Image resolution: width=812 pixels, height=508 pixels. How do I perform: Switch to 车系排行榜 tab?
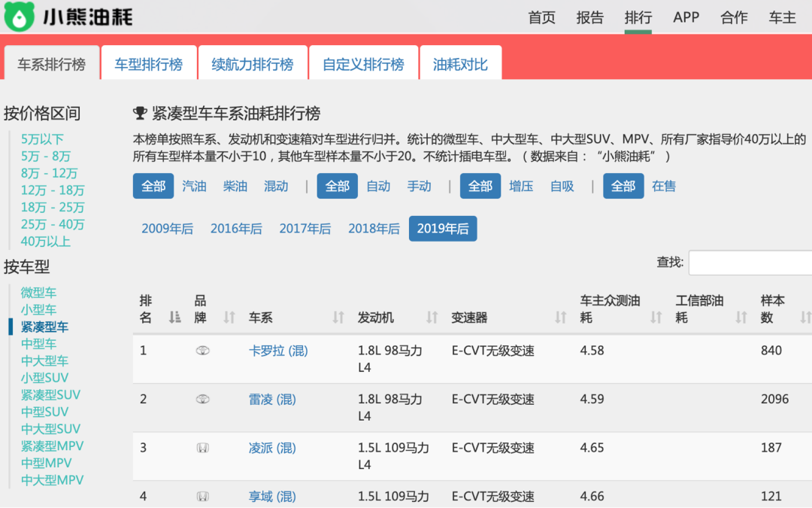pos(52,64)
